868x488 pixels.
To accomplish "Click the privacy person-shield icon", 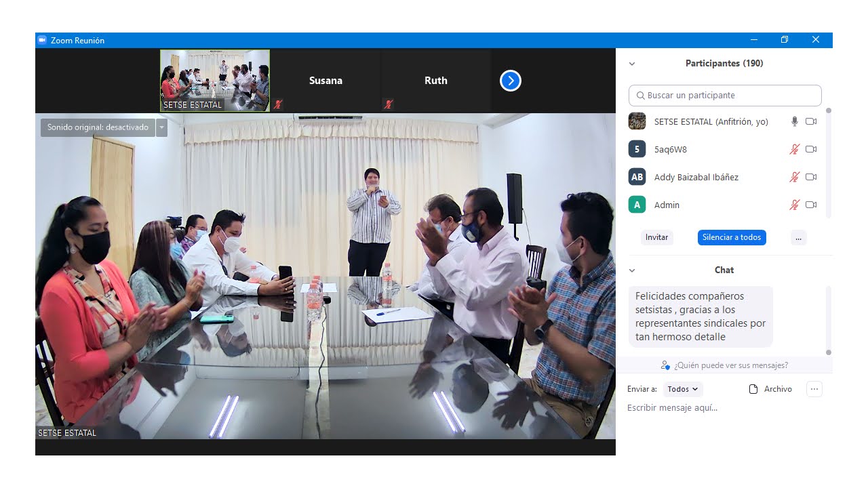I will [x=665, y=365].
